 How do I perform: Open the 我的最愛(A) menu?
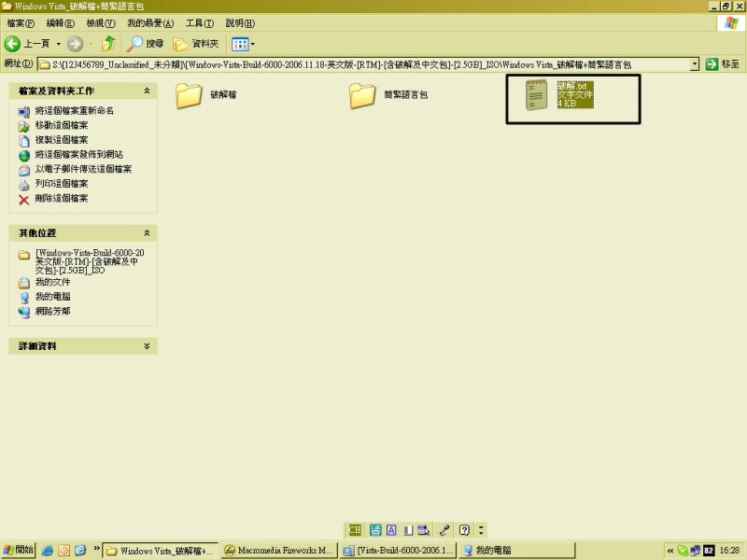[x=150, y=22]
